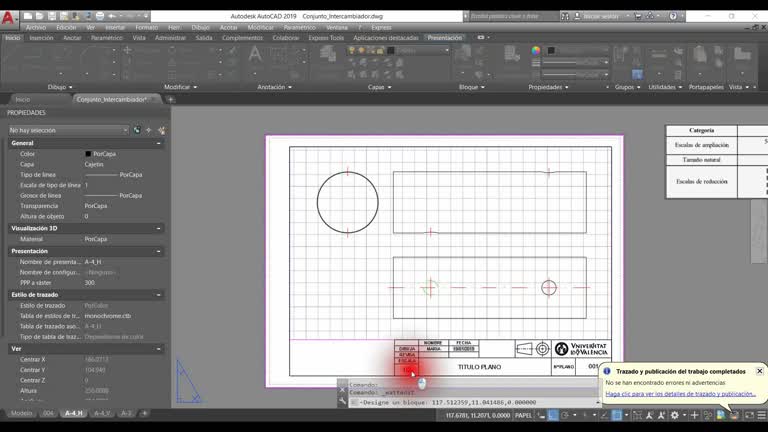Click the plot/publish tray icon in status bar
Image resolution: width=768 pixels, height=432 pixels.
point(734,415)
